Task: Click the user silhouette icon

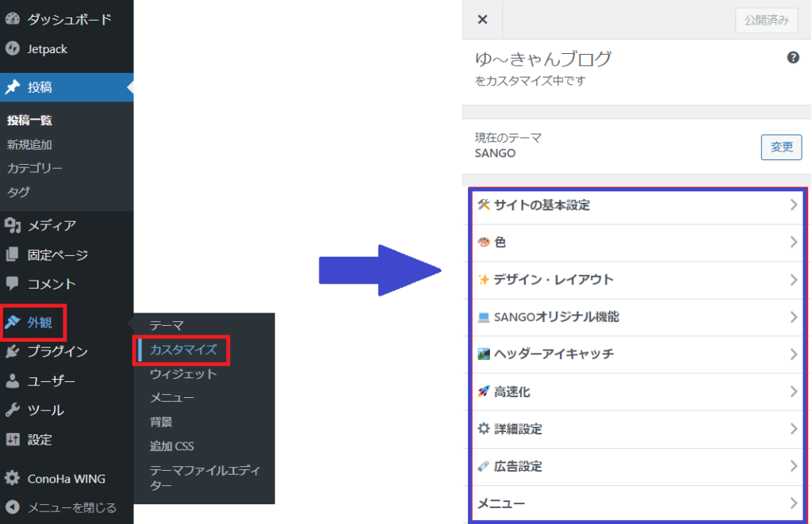Action: point(13,381)
